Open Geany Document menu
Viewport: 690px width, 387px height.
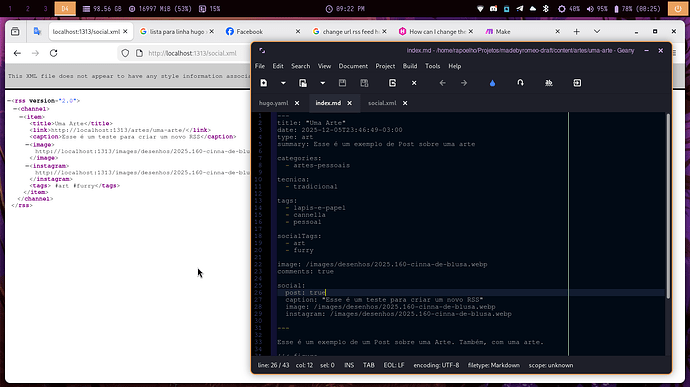point(353,66)
